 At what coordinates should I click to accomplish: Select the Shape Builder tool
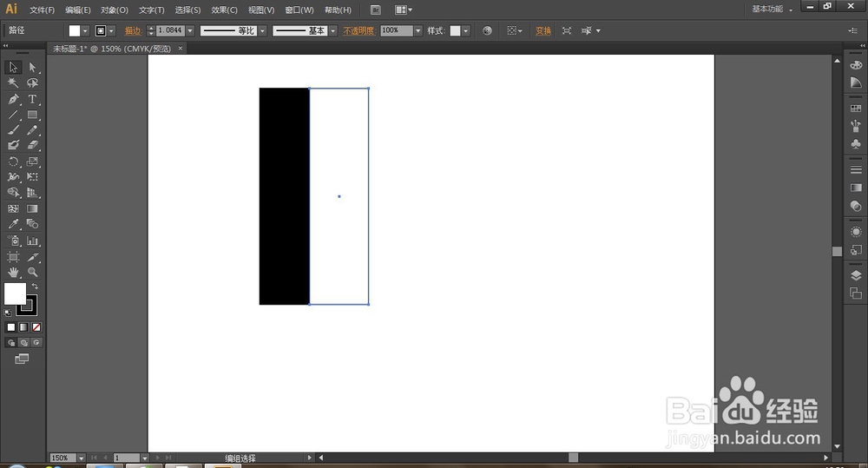(x=13, y=193)
